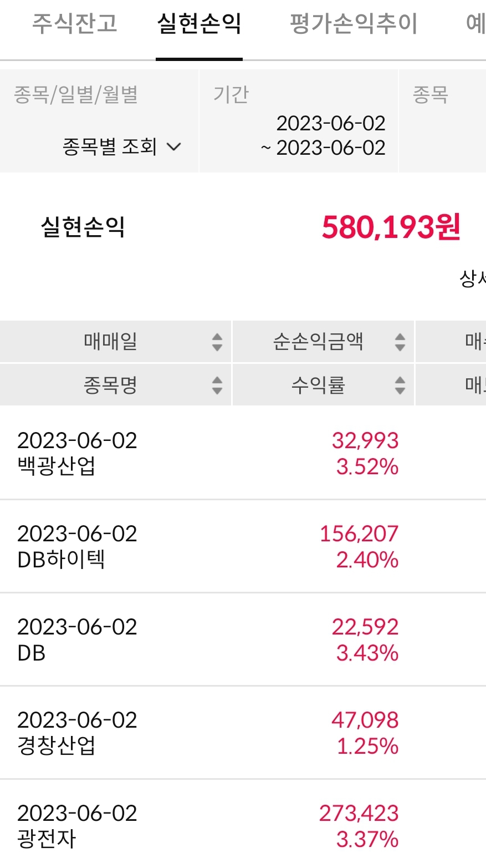Sort by 순손익금액 using its sort arrows

[400, 342]
